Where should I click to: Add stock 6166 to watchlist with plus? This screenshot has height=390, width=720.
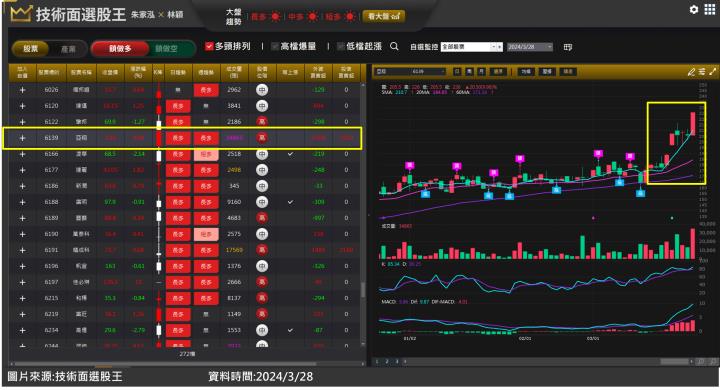(x=22, y=154)
